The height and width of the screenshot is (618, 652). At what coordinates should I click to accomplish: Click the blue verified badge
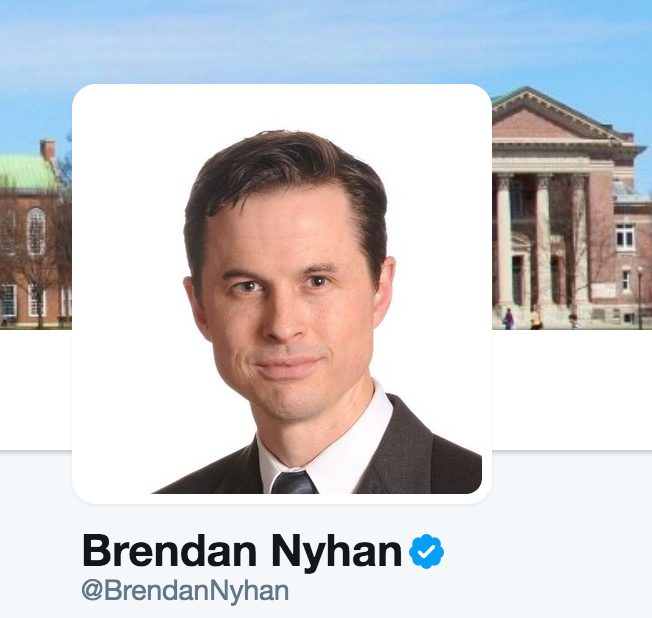click(x=426, y=551)
